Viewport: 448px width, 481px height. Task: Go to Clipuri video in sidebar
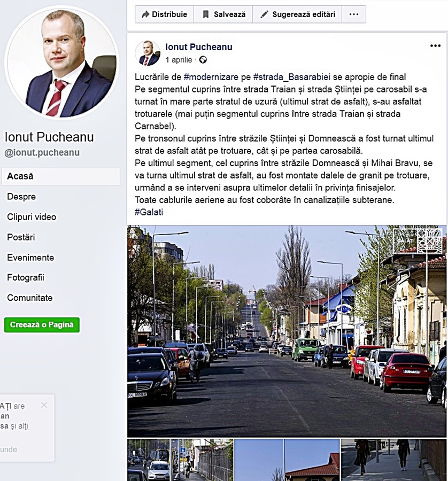pos(32,217)
